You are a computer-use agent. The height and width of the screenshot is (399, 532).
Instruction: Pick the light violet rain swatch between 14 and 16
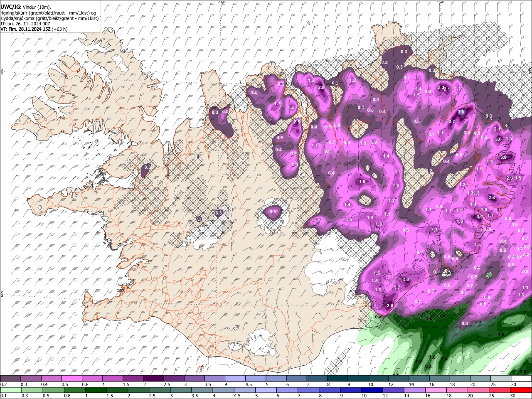(x=414, y=390)
